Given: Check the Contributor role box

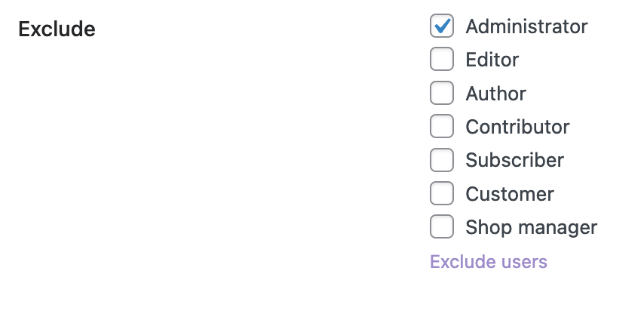Looking at the screenshot, I should pos(442,127).
